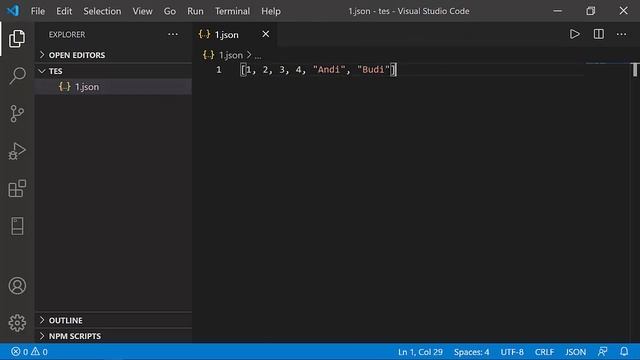Open editor More Actions ellipsis
The width and height of the screenshot is (640, 360).
click(621, 34)
